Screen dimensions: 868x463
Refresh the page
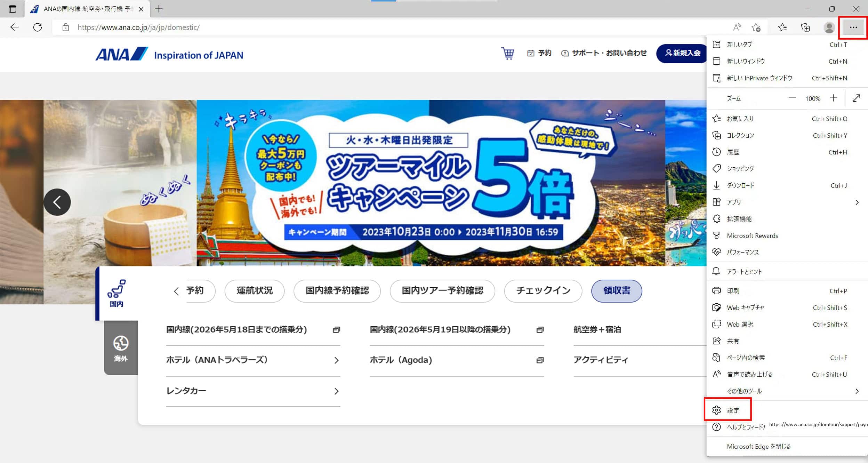[x=38, y=27]
